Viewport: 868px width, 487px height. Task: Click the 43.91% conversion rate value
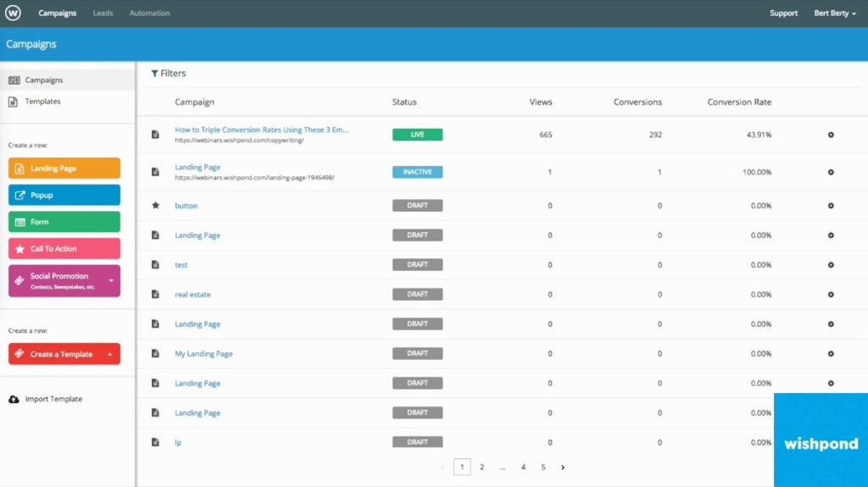(759, 135)
